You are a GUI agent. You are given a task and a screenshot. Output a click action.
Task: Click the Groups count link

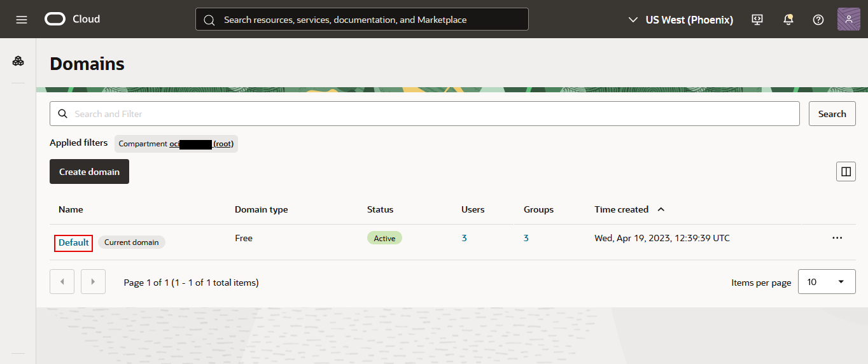pyautogui.click(x=526, y=238)
